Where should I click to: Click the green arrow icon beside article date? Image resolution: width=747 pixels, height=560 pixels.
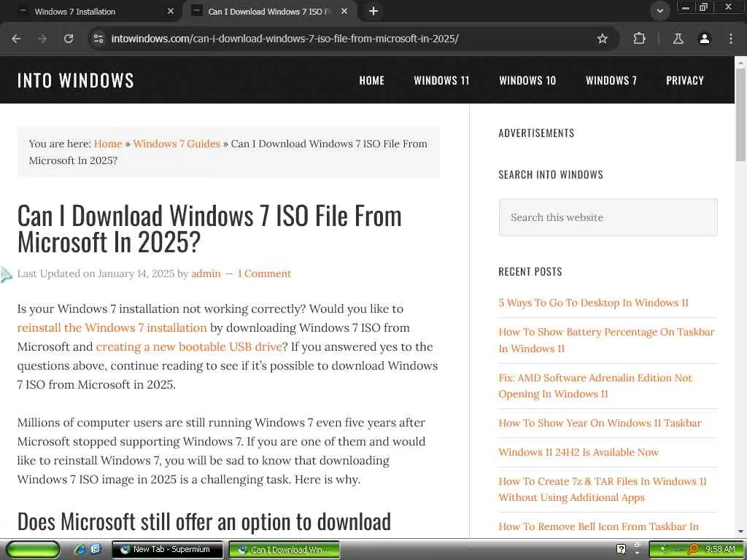(6, 275)
